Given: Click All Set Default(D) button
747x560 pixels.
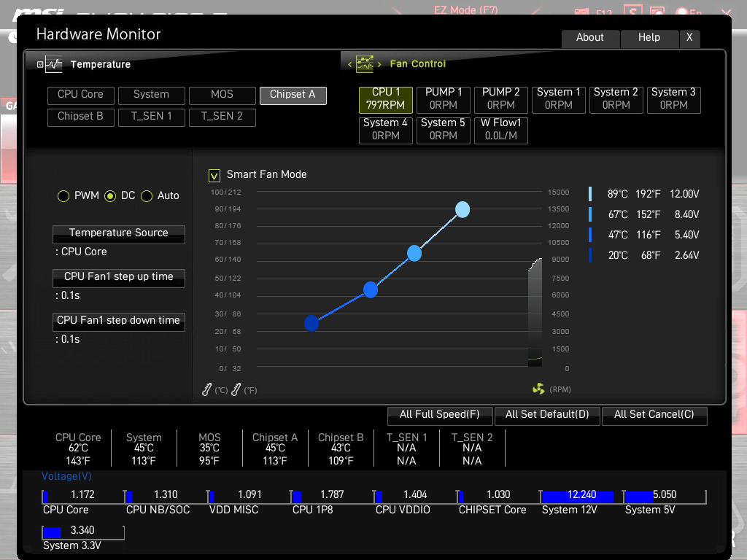Looking at the screenshot, I should (547, 415).
